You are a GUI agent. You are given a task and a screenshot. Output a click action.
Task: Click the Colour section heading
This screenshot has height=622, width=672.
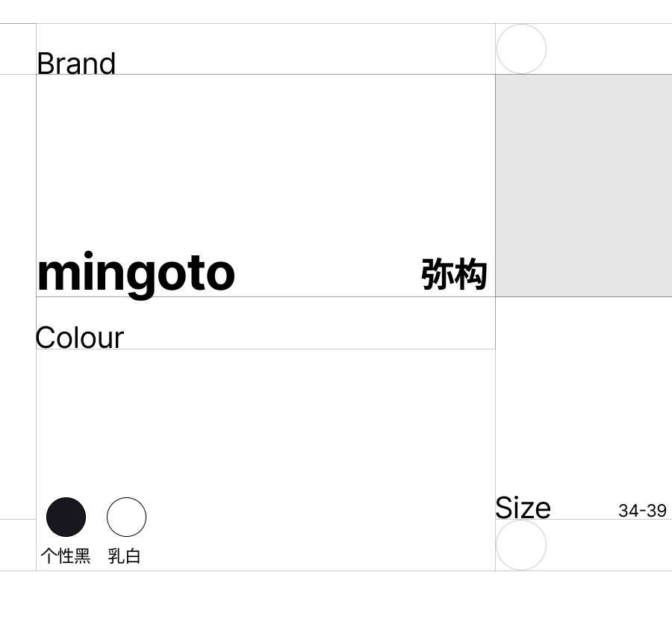pos(80,338)
